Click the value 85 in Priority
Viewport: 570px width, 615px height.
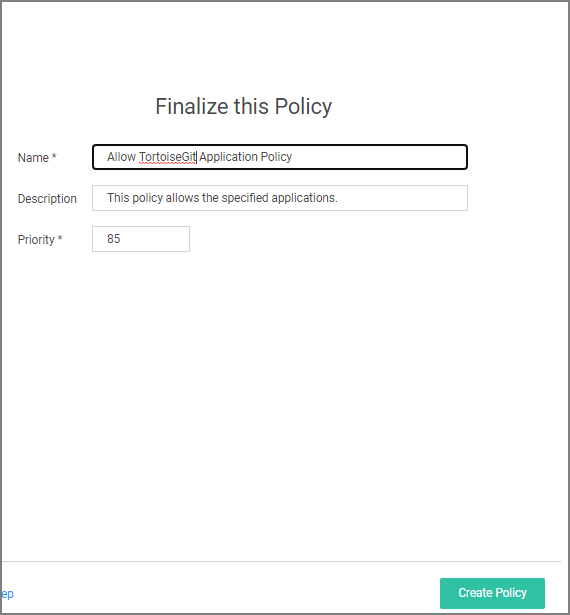tap(114, 238)
